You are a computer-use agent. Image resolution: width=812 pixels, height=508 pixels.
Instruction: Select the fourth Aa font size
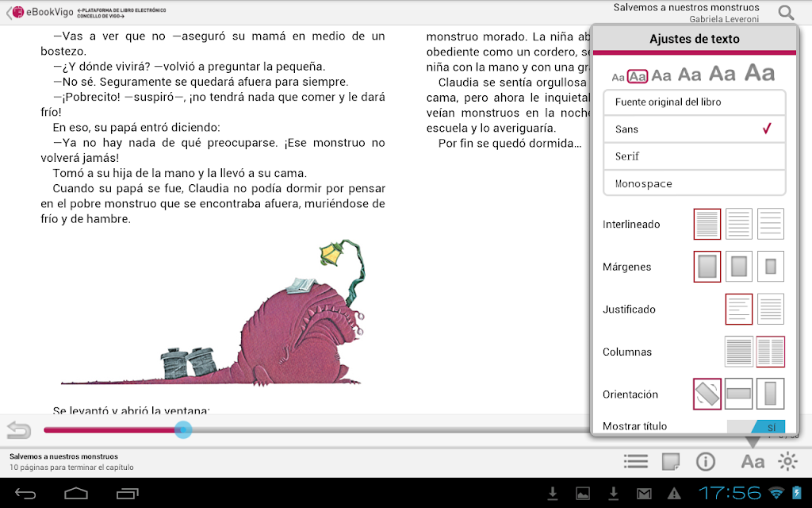(690, 75)
